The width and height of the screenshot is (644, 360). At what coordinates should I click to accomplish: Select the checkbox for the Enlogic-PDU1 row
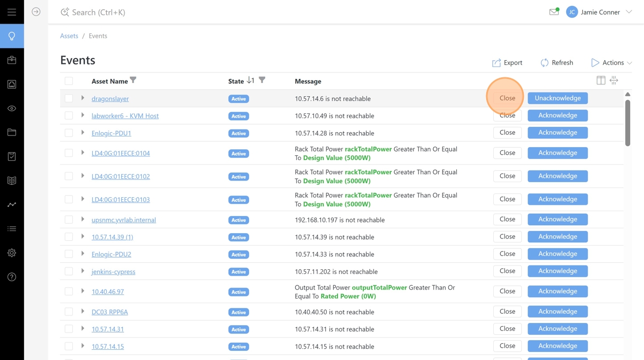69,133
